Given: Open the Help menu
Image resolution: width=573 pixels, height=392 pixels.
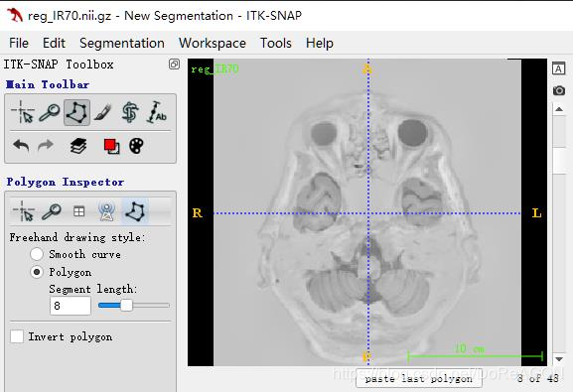Looking at the screenshot, I should coord(320,43).
